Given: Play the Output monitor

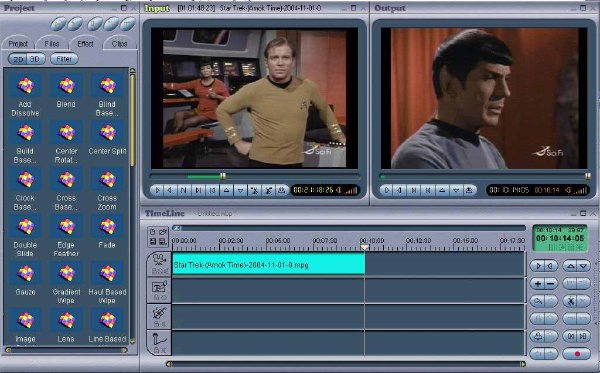Looking at the screenshot, I should coord(387,190).
